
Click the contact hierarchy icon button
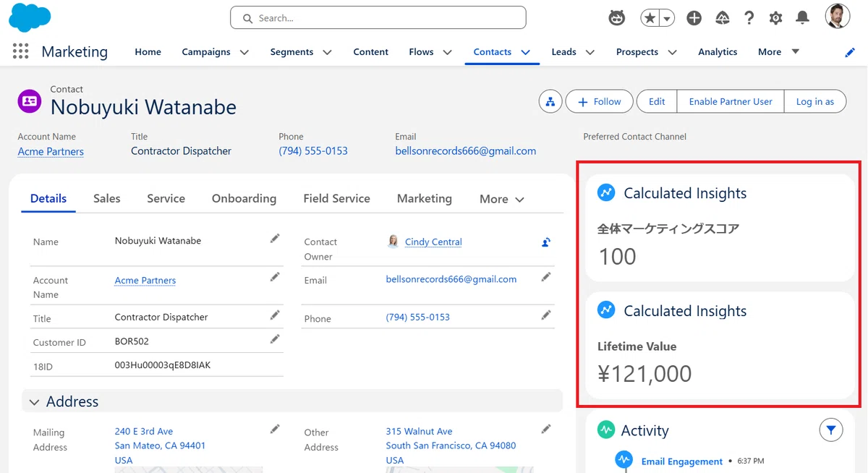[x=550, y=102]
